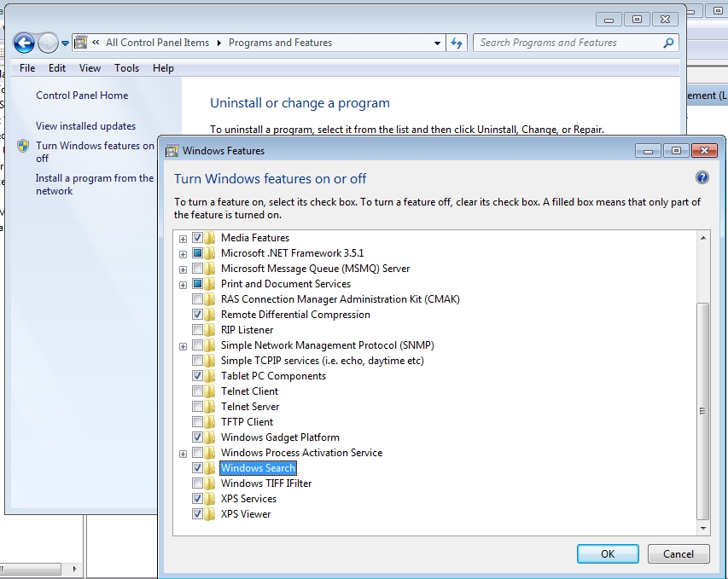This screenshot has width=728, height=579.
Task: Disable the Windows Search checkbox
Action: (x=197, y=467)
